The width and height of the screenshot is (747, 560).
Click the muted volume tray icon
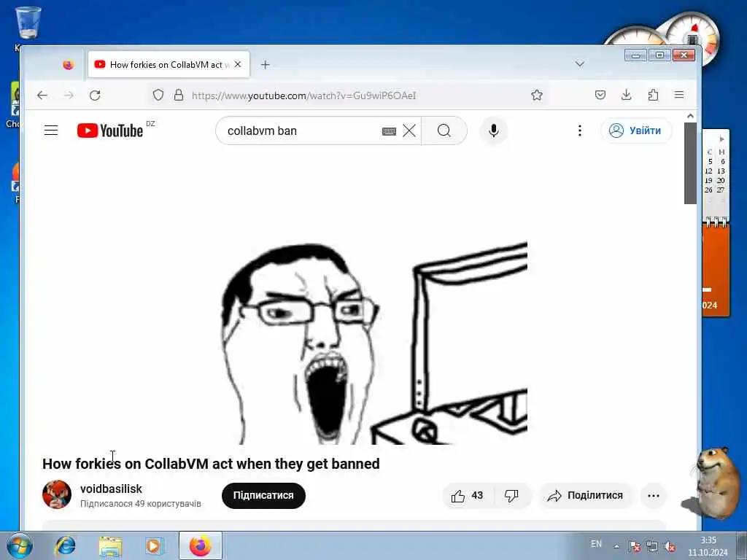click(670, 546)
